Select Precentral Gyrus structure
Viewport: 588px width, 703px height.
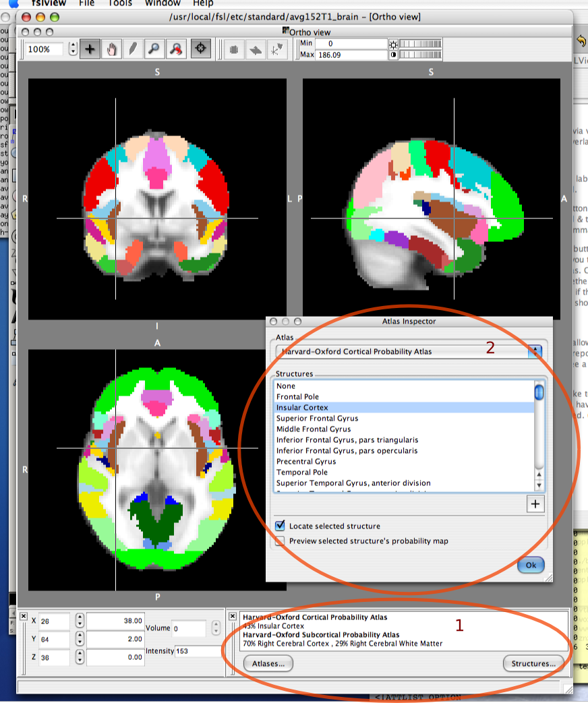pyautogui.click(x=404, y=461)
